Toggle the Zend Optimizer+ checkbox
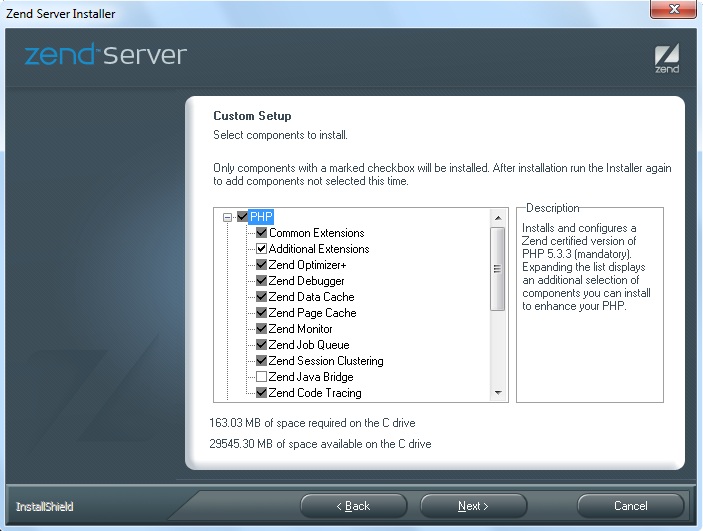This screenshot has width=703, height=531. click(x=261, y=265)
